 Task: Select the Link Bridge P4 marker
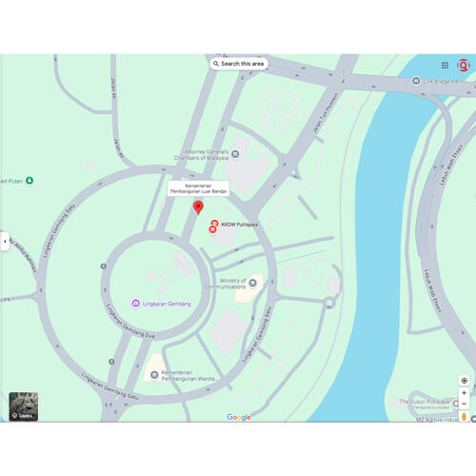tap(416, 81)
